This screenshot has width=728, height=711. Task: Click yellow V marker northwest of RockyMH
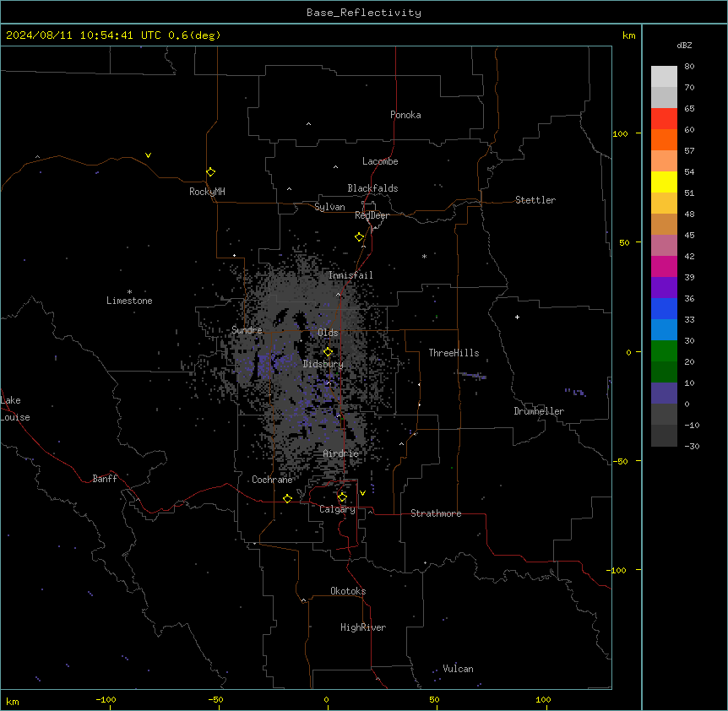pos(148,155)
